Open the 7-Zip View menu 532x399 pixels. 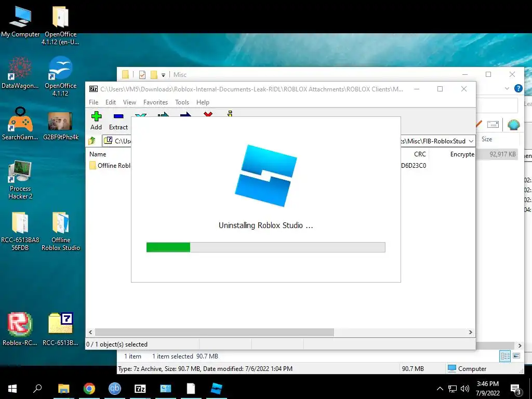tap(129, 102)
